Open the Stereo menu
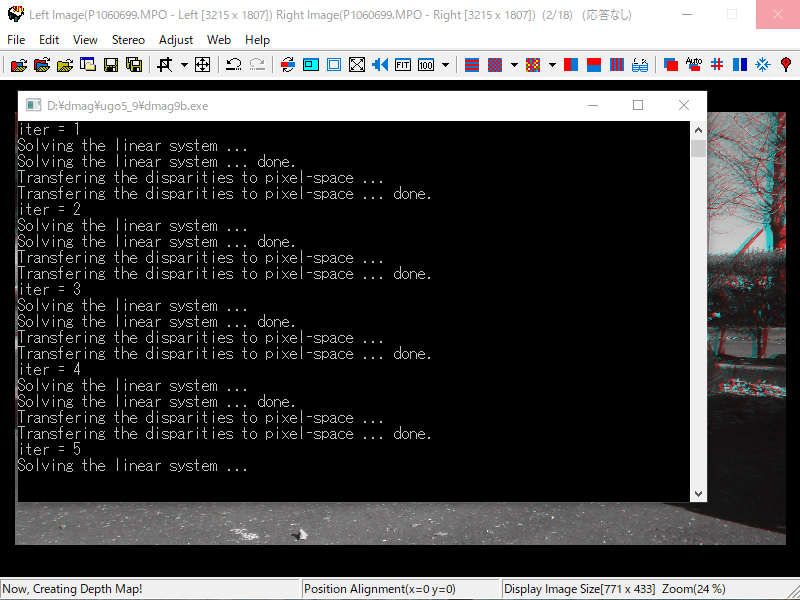 128,40
